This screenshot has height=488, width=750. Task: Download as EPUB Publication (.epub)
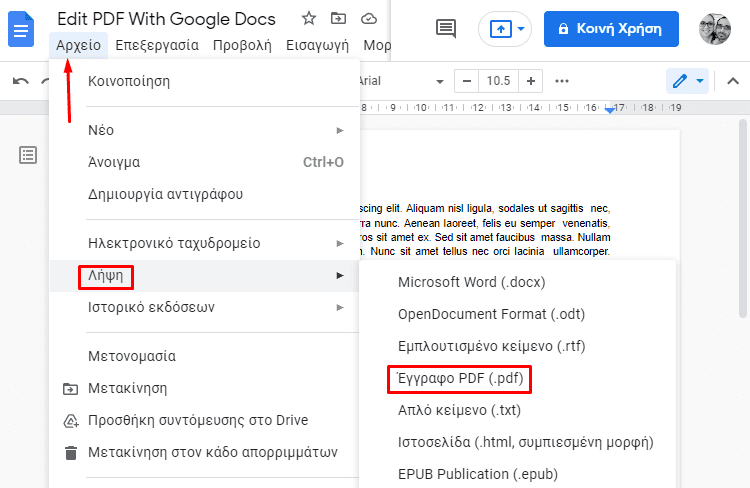pos(518,474)
